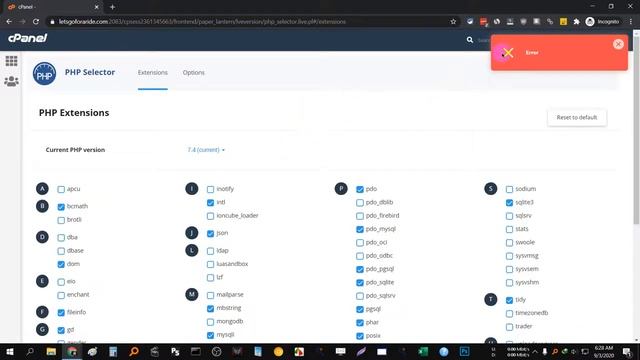Click letter M group badge
This screenshot has height=360, width=640.
[191, 294]
